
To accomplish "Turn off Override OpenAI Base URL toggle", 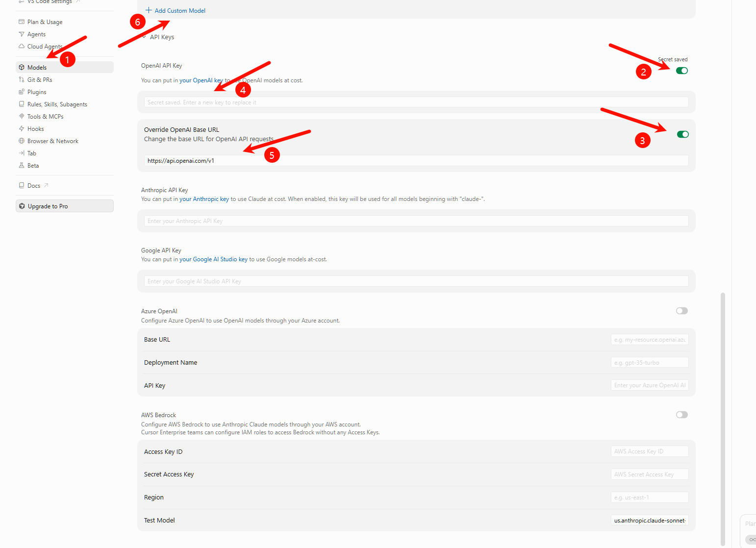I will pyautogui.click(x=683, y=134).
